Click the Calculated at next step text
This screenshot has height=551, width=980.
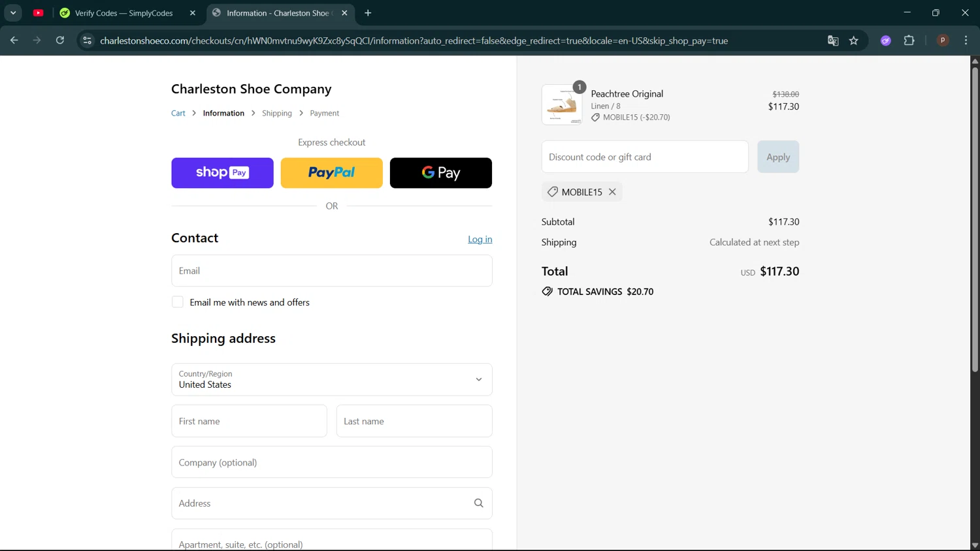pyautogui.click(x=755, y=242)
